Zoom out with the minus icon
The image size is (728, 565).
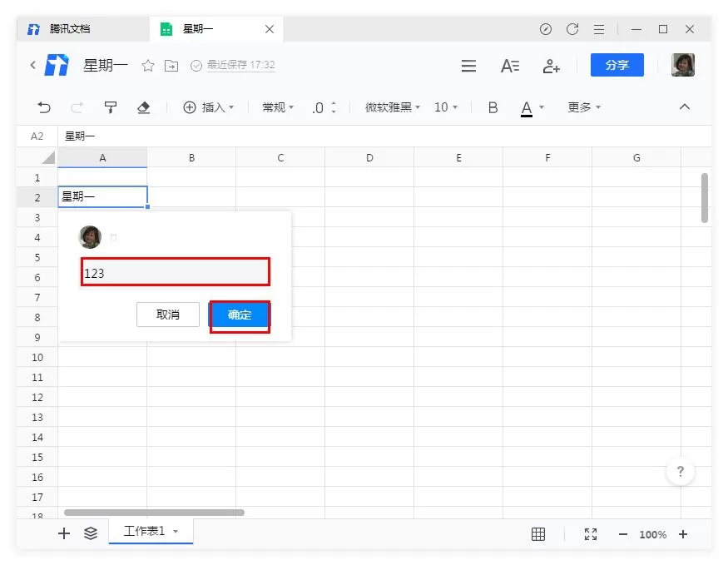point(623,535)
